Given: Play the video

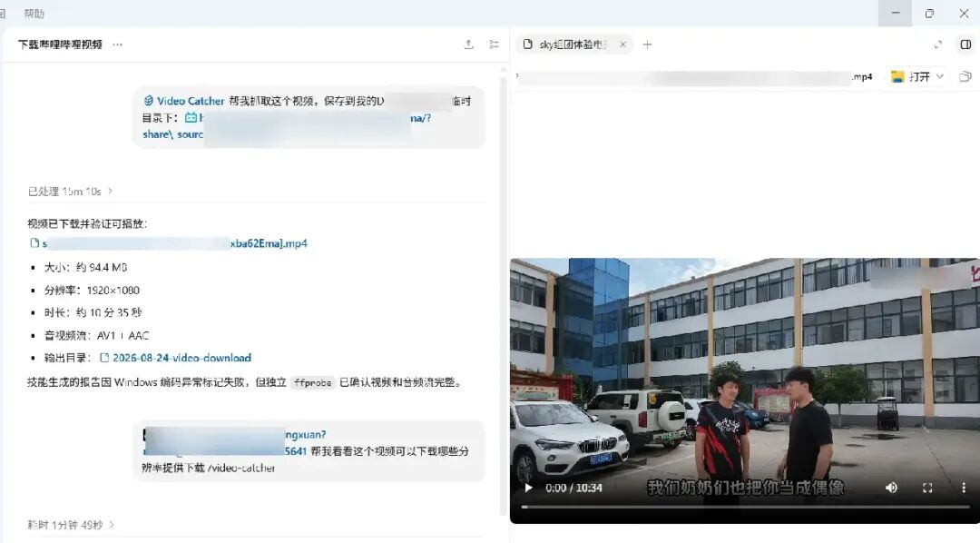Looking at the screenshot, I should (529, 488).
